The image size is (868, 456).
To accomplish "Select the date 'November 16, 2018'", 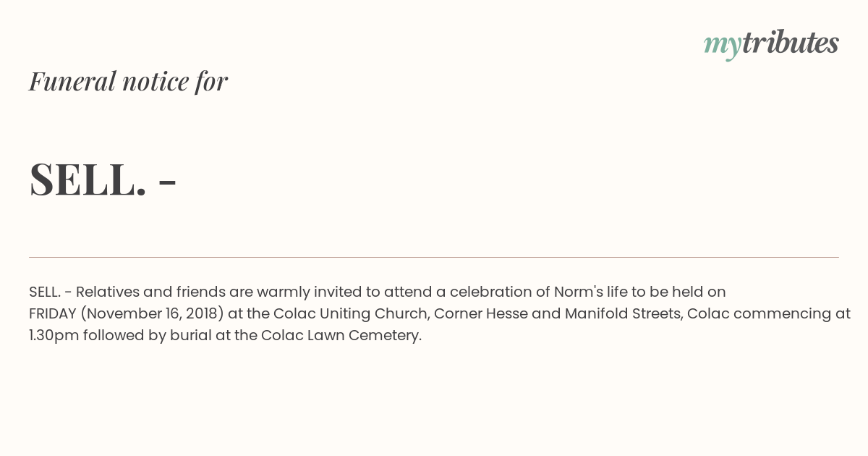I will pos(152,313).
